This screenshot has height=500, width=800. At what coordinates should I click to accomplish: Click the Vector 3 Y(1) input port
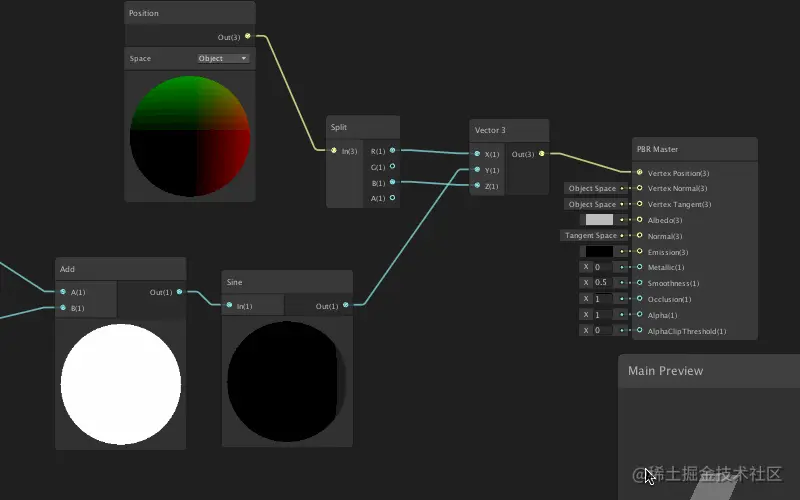pyautogui.click(x=477, y=169)
